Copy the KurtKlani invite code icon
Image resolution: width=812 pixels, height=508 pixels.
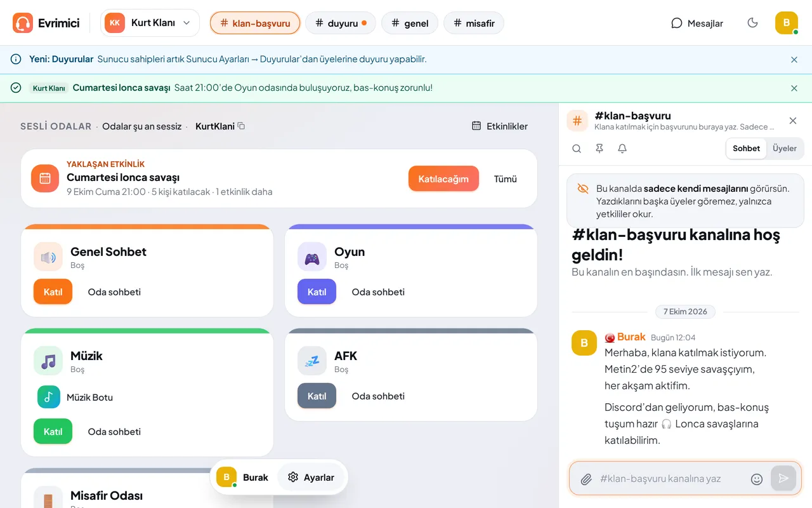coord(241,126)
